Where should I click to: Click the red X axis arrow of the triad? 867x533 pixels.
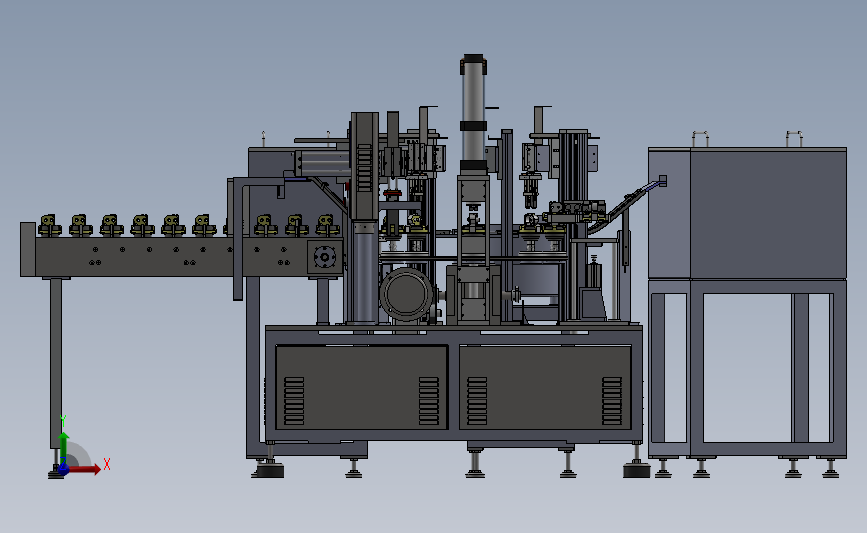(86, 469)
